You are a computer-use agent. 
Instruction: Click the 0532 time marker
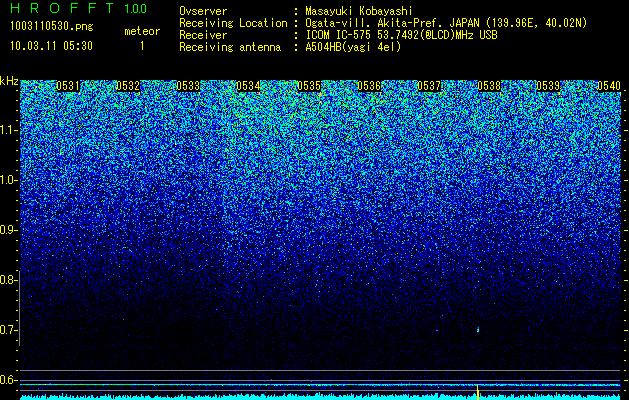point(128,86)
